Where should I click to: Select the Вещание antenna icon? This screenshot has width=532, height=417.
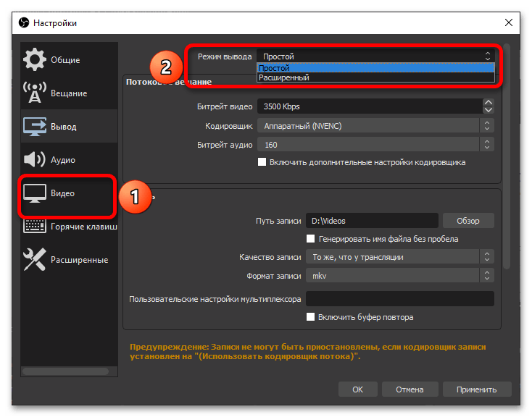(35, 93)
